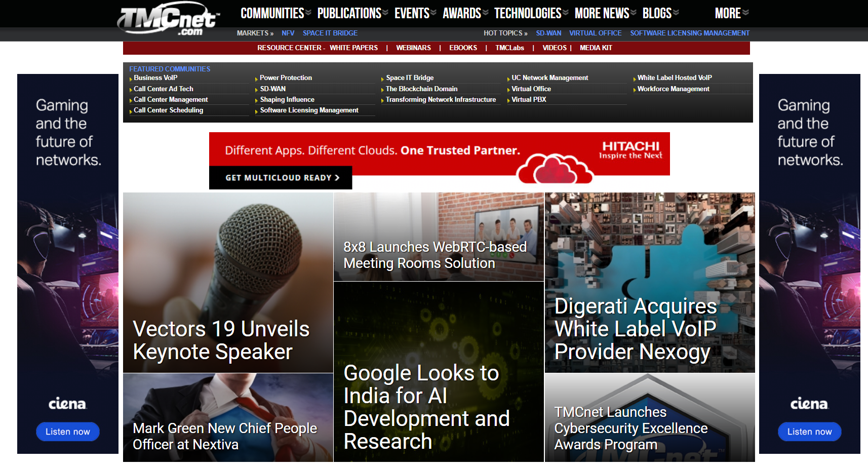Open the SD-WAN hot topic link
The image size is (868, 467).
(x=548, y=33)
